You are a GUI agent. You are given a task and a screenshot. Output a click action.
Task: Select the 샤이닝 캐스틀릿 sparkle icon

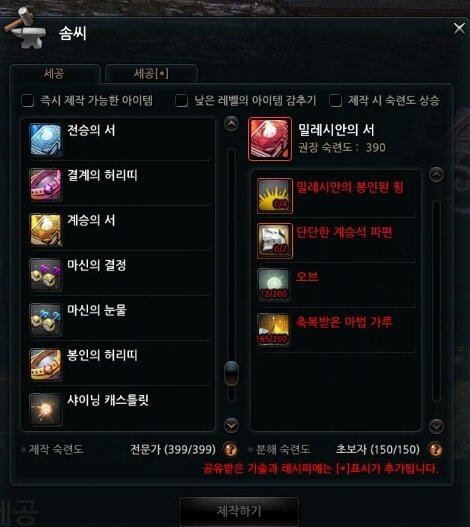[45, 410]
